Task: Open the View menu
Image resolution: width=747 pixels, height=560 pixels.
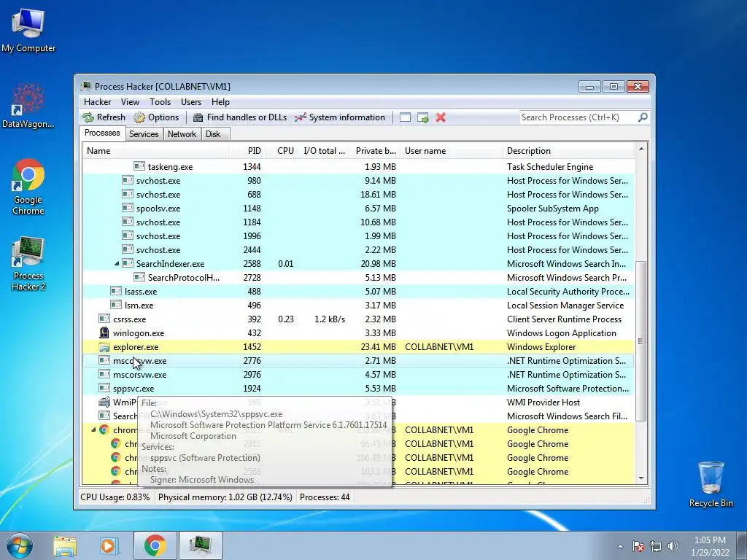Action: [x=130, y=102]
